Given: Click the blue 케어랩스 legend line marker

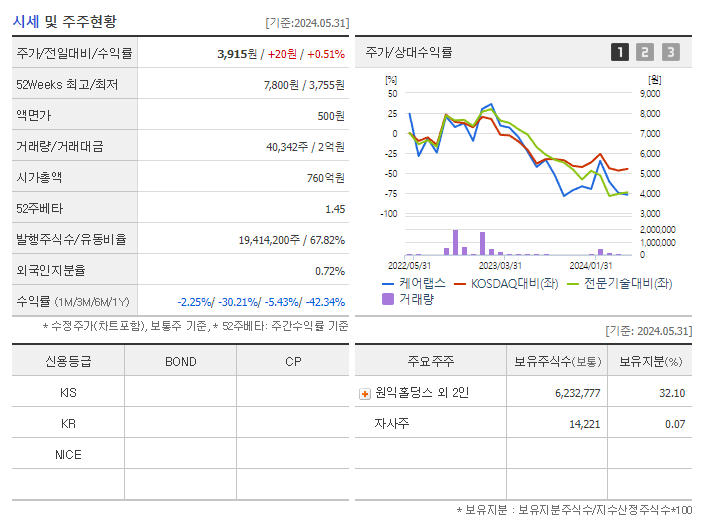Looking at the screenshot, I should 388,284.
